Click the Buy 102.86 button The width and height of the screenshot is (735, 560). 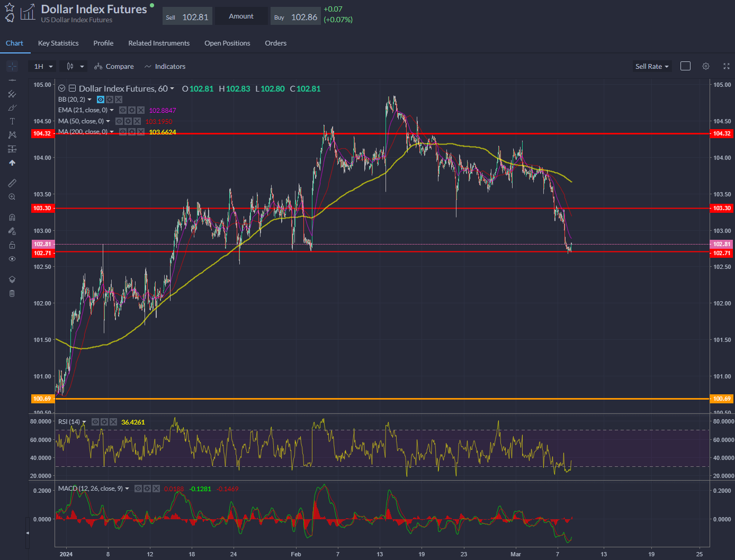(x=295, y=16)
